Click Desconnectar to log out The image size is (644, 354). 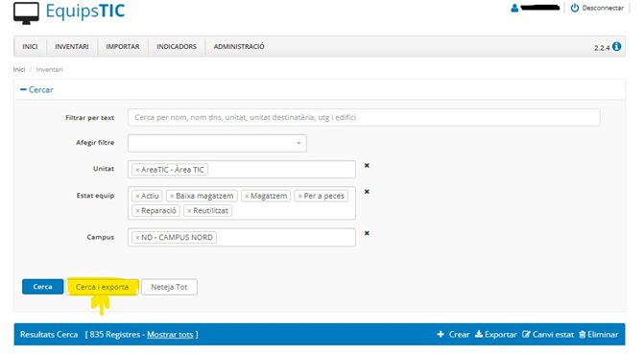coord(603,8)
